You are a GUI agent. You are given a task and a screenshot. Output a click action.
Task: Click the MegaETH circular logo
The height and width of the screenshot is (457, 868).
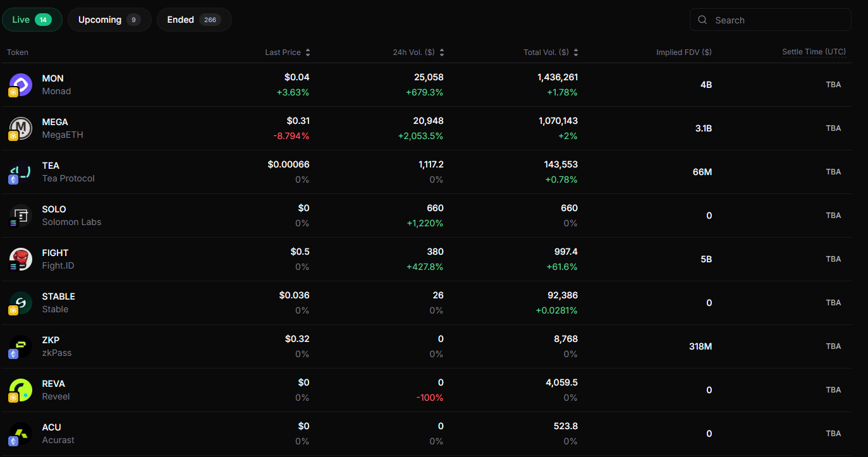[20, 128]
